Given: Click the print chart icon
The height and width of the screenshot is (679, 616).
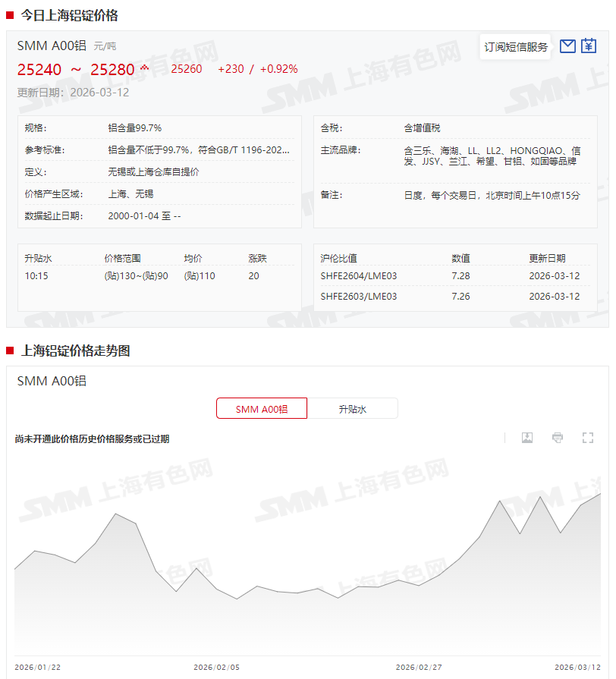Looking at the screenshot, I should pyautogui.click(x=558, y=438).
